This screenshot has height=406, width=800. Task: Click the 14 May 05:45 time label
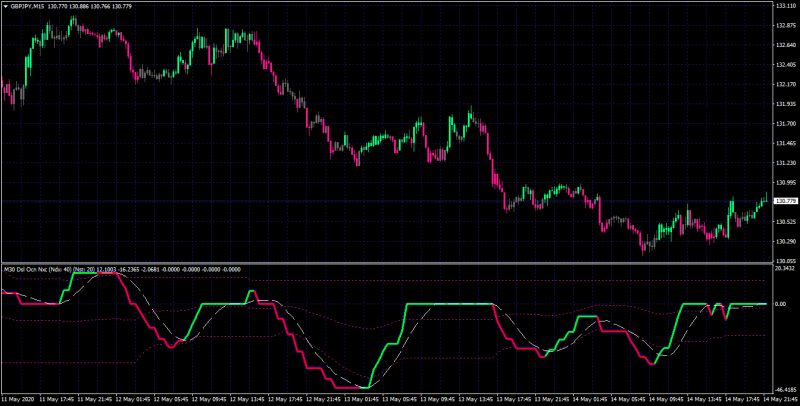point(629,399)
